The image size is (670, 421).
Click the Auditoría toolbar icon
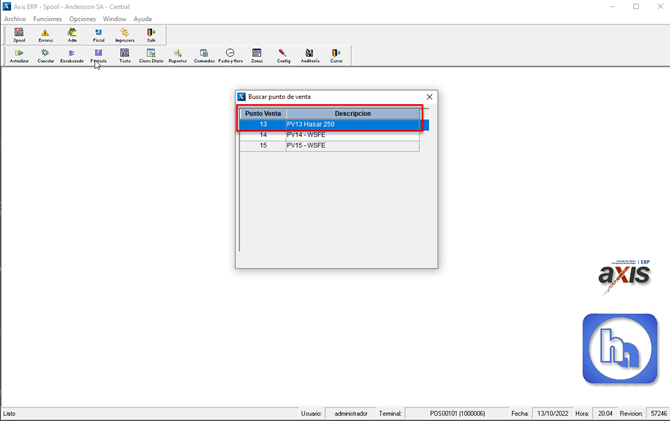(310, 56)
